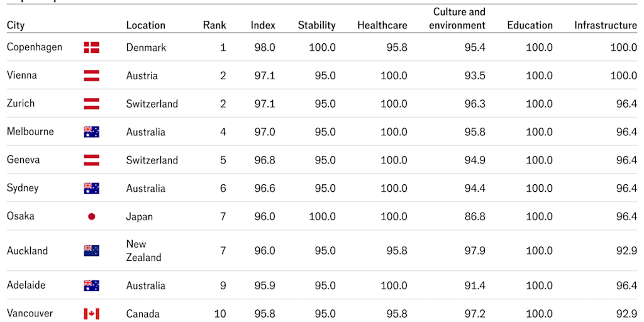Select the flag icon in the Adelaide row
This screenshot has width=644, height=322.
pos(91,286)
